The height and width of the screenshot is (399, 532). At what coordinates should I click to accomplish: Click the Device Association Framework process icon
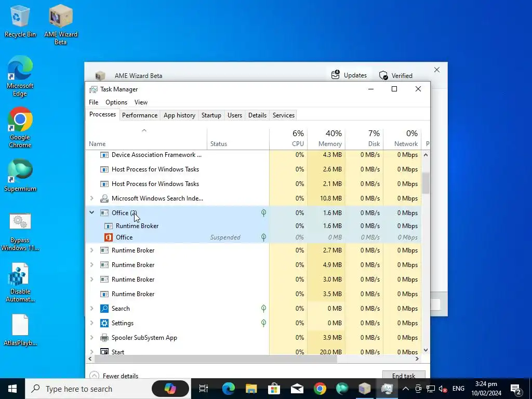pos(104,155)
